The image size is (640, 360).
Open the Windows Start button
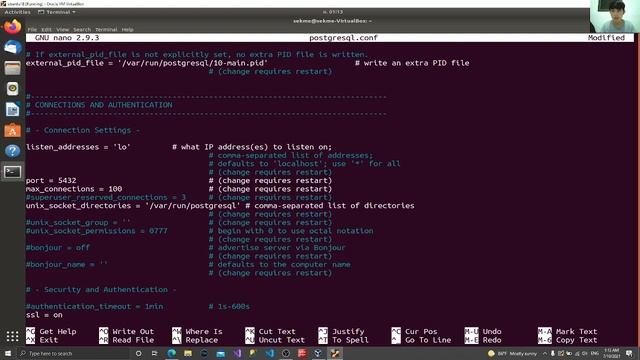[8, 353]
